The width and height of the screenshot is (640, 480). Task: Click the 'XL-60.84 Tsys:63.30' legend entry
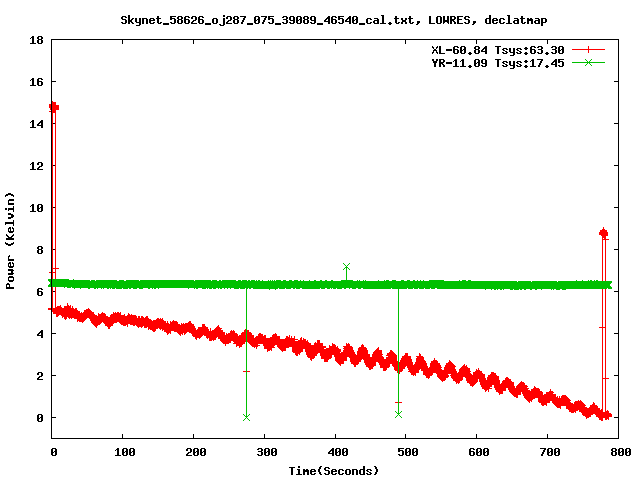pos(498,50)
